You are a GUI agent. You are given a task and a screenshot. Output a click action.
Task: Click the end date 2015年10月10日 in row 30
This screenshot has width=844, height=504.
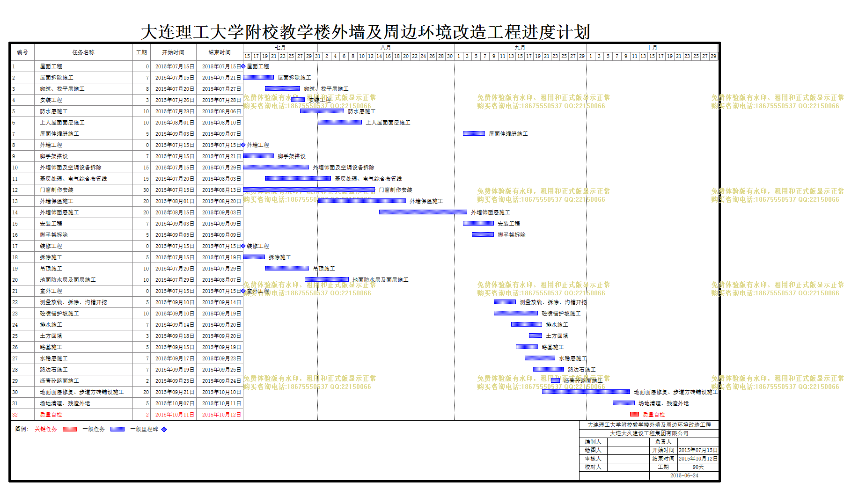tap(221, 392)
